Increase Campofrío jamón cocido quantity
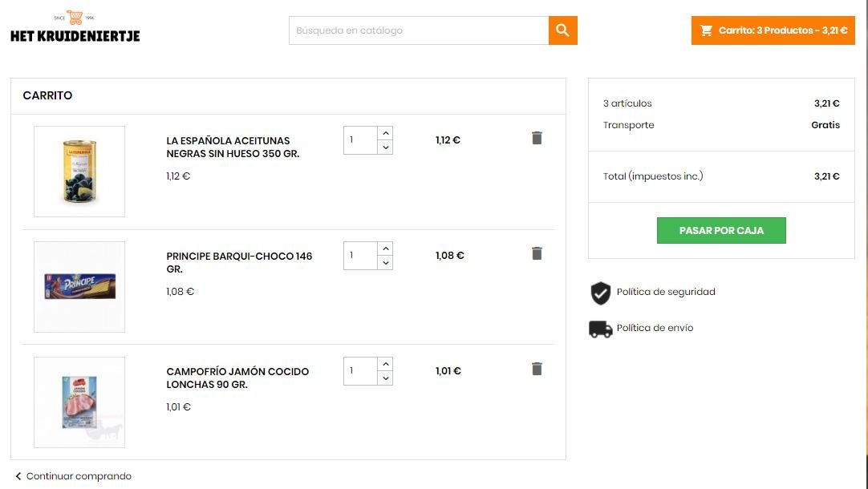 385,364
